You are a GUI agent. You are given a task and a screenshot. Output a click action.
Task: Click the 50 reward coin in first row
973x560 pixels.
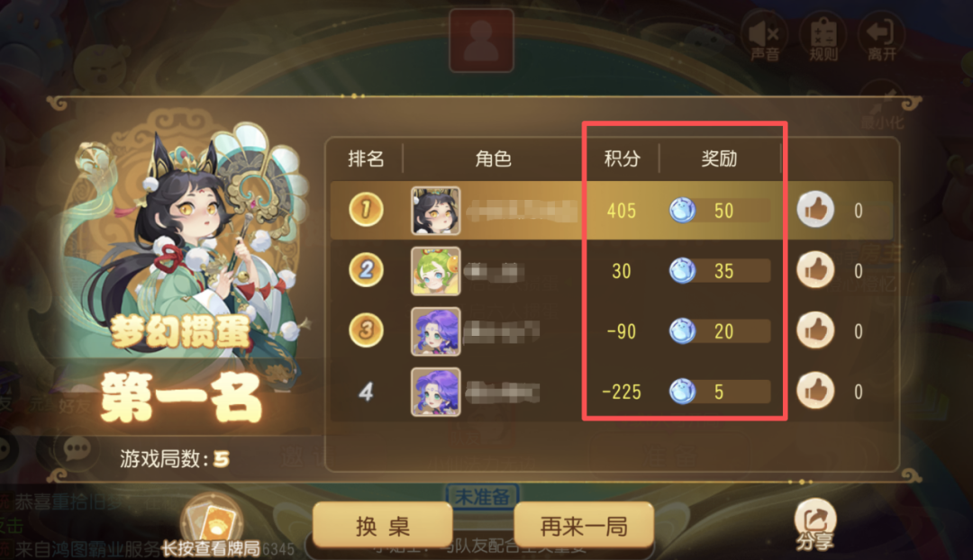[x=682, y=211]
